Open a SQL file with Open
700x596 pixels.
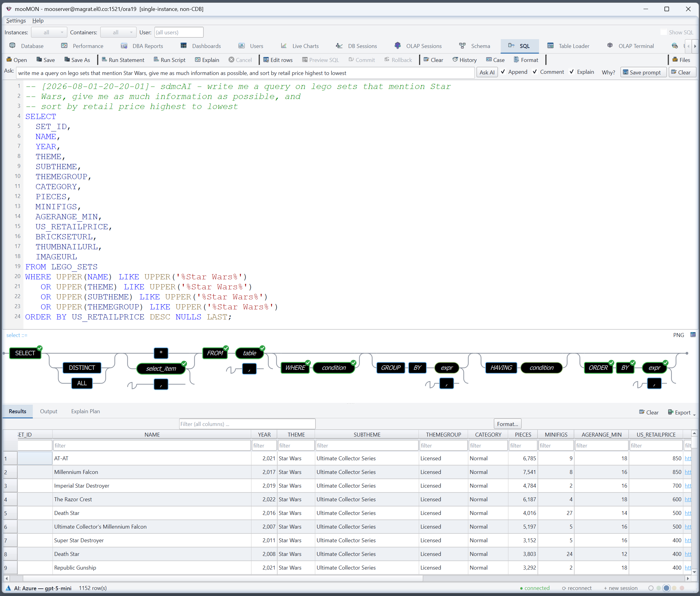click(x=17, y=60)
